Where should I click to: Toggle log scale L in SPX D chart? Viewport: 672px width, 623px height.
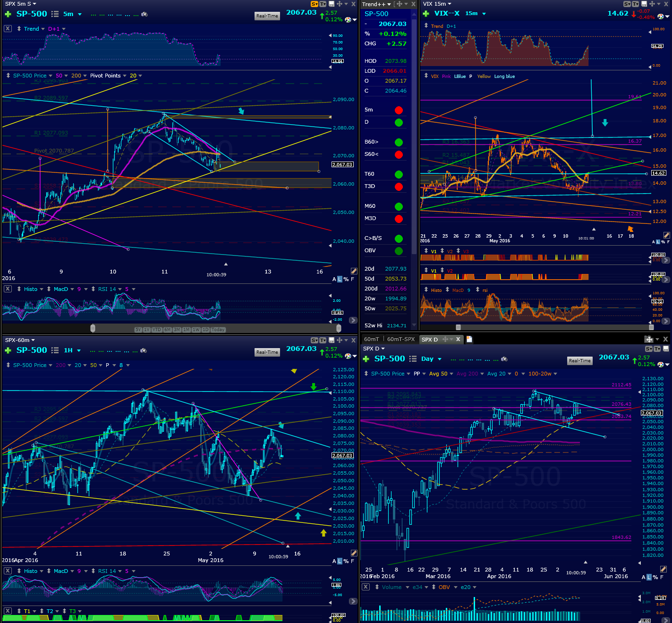click(x=649, y=577)
